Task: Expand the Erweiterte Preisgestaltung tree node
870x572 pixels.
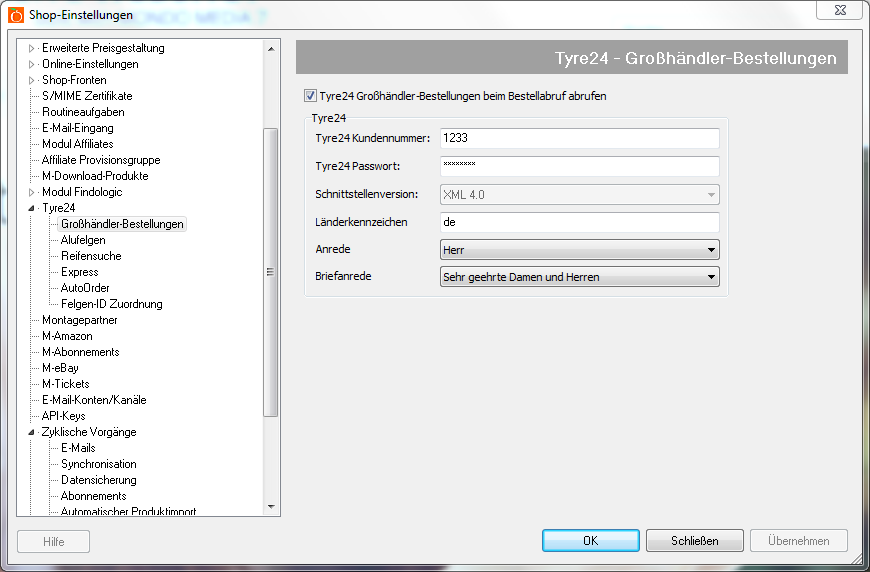Action: click(x=31, y=48)
